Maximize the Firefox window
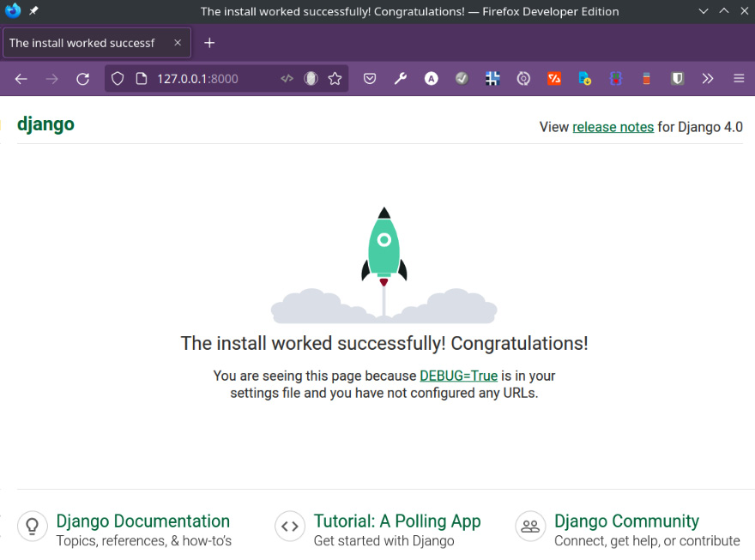This screenshot has height=560, width=755. click(x=724, y=11)
